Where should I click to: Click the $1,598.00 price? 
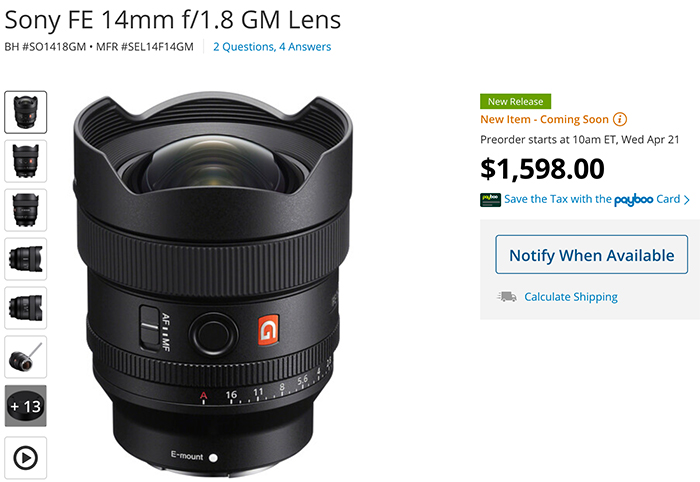click(x=542, y=166)
